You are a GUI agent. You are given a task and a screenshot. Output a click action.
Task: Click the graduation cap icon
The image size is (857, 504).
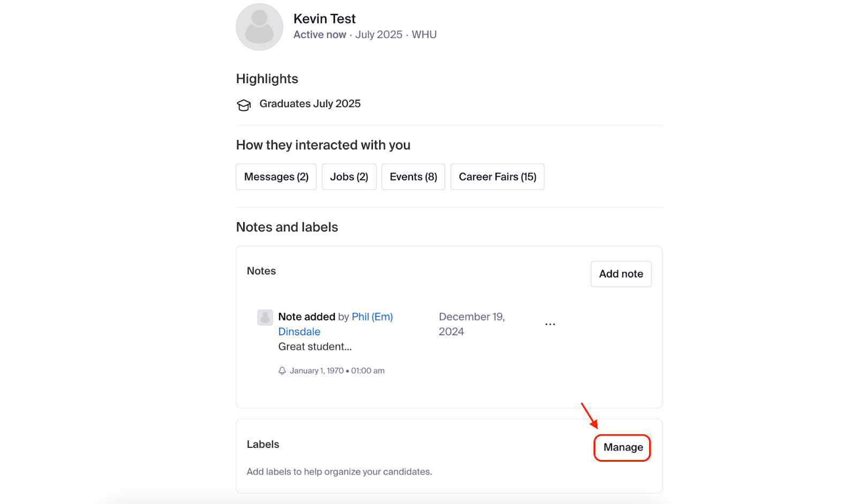[244, 105]
